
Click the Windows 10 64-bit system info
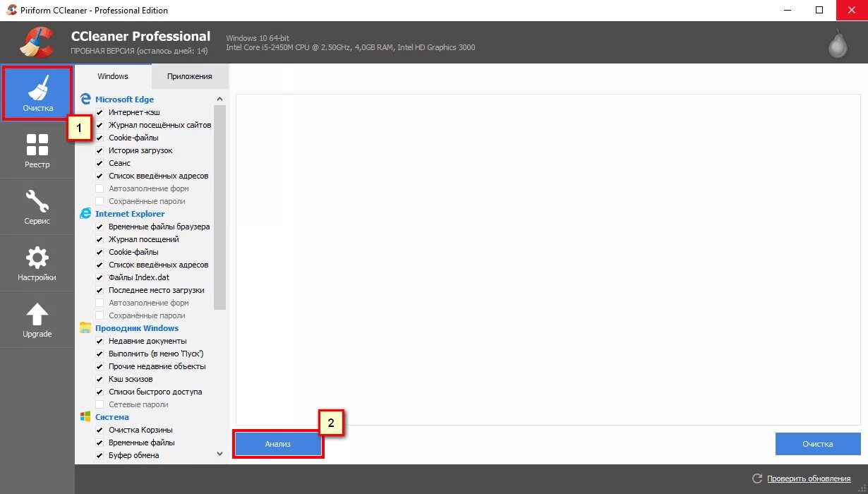tap(258, 38)
